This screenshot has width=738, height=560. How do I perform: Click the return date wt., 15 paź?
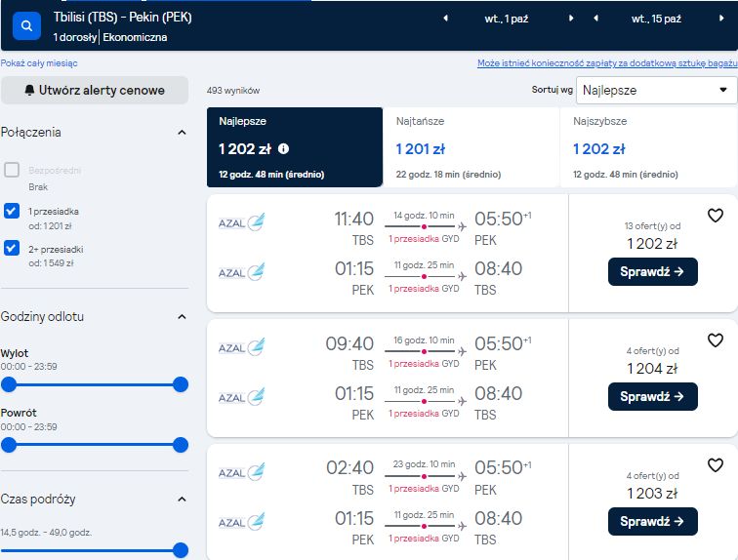point(656,19)
